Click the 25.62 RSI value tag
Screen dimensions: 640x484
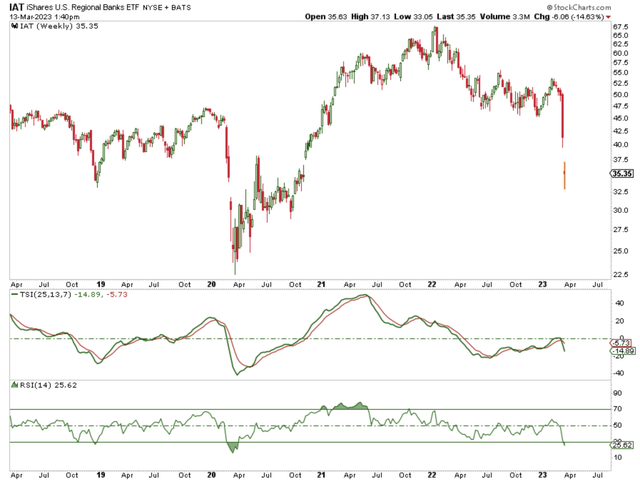622,445
